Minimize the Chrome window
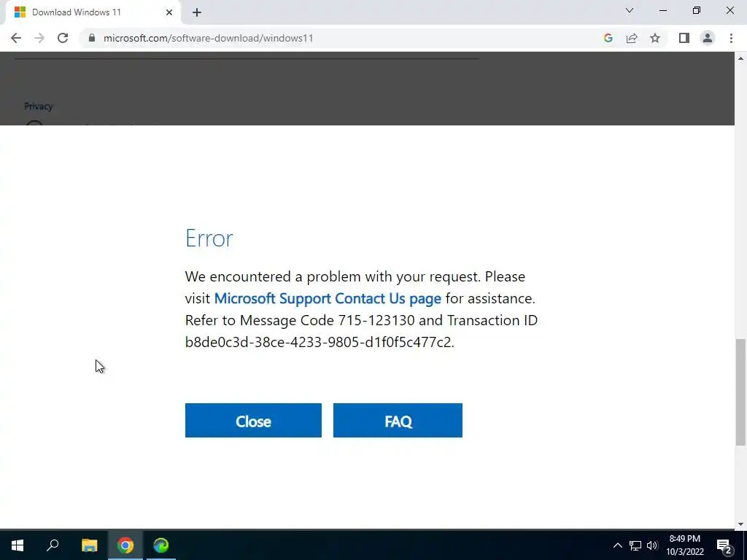 [x=662, y=10]
